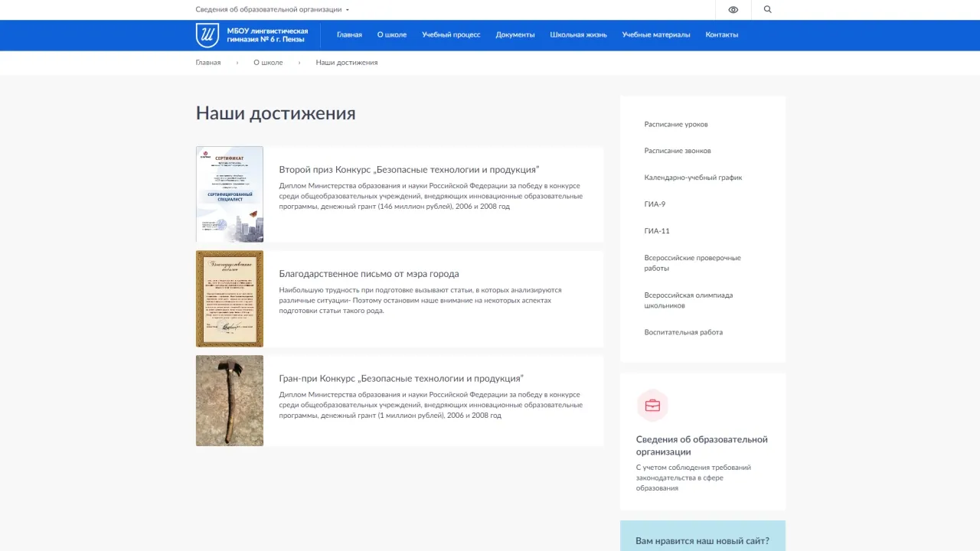Click the school logo emblem icon

click(x=207, y=35)
